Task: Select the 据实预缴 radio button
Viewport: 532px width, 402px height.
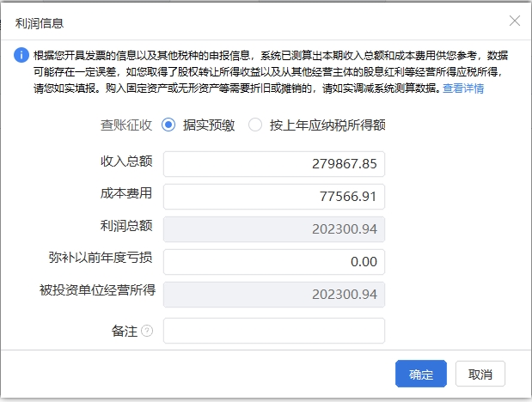Action: point(168,125)
